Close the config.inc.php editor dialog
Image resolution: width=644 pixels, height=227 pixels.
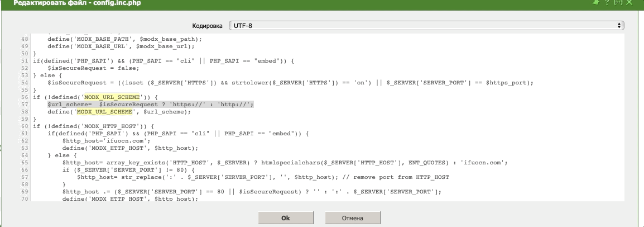click(630, 3)
